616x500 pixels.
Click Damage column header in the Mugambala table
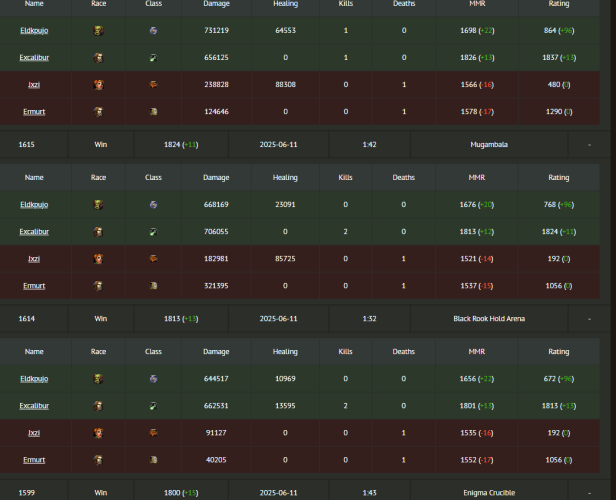click(x=216, y=177)
